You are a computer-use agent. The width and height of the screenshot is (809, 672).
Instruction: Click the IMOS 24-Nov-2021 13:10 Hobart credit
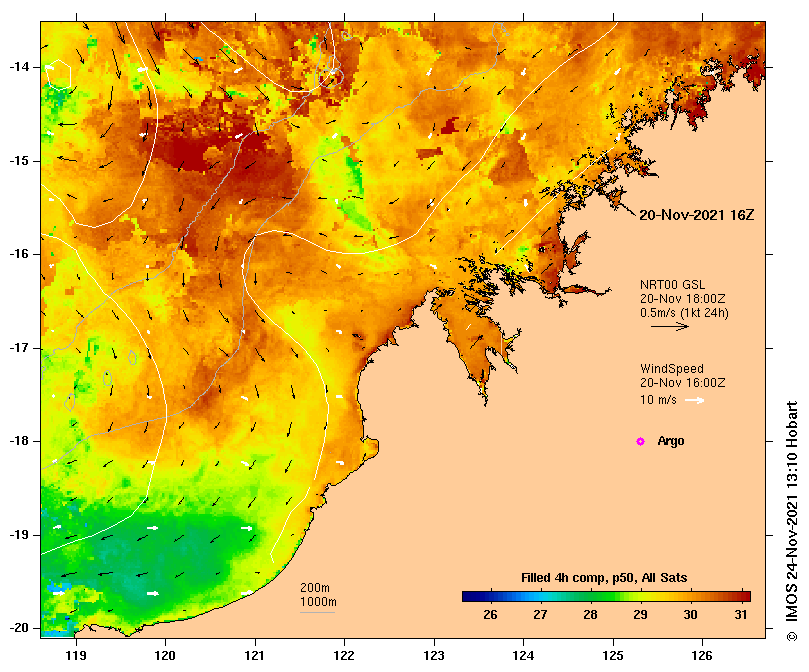tap(792, 521)
